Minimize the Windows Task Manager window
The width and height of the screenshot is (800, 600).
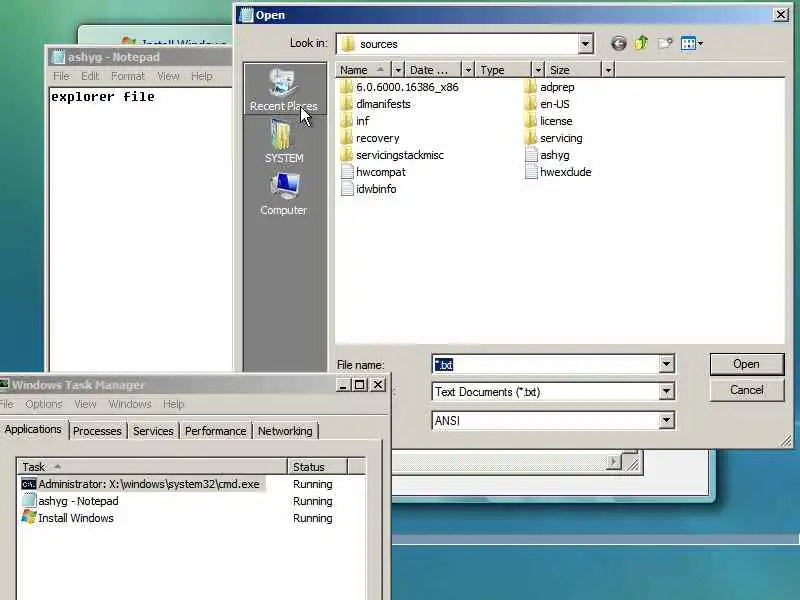[x=343, y=385]
